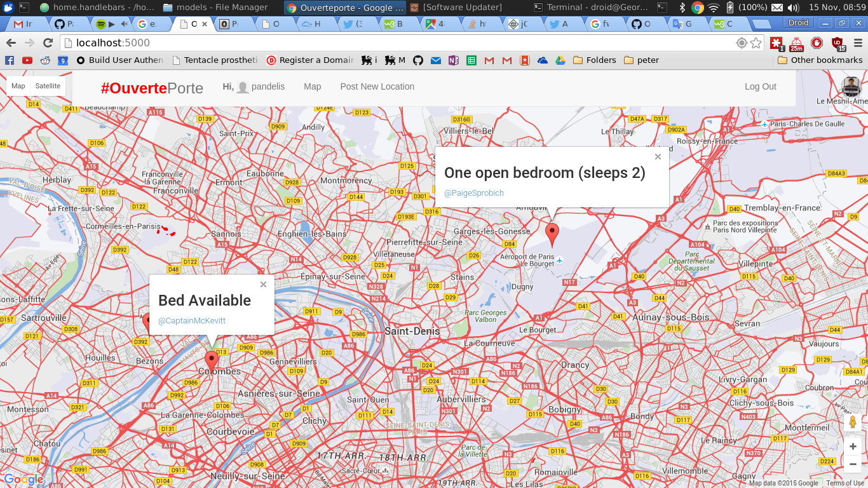
Task: Open the Chrome hamburger menu
Action: pos(858,43)
